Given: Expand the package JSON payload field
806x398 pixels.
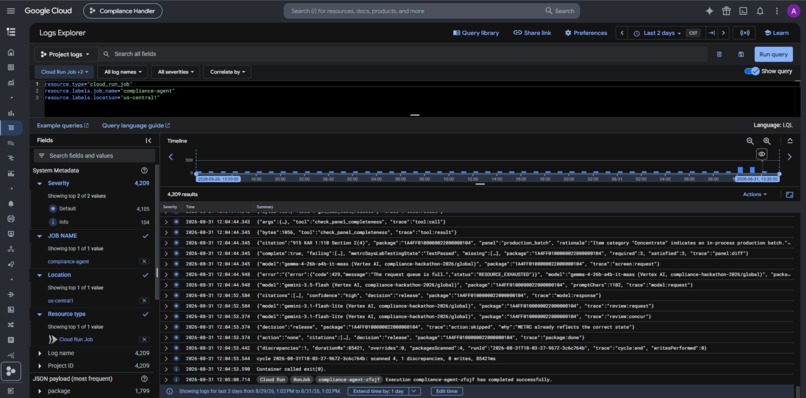Looking at the screenshot, I should [40, 391].
